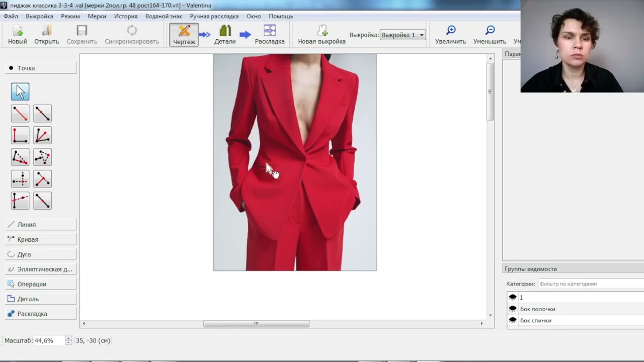
Task: Expand the Кривая tools section
Action: pos(41,239)
